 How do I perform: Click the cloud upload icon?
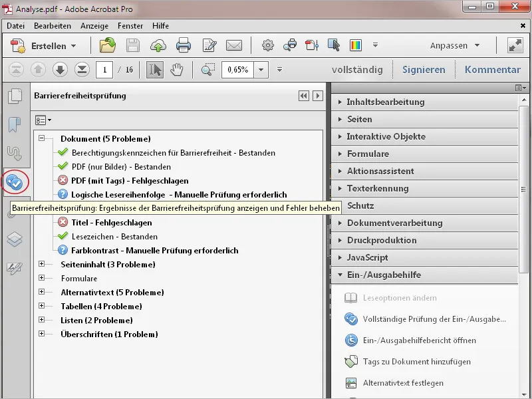pyautogui.click(x=158, y=45)
